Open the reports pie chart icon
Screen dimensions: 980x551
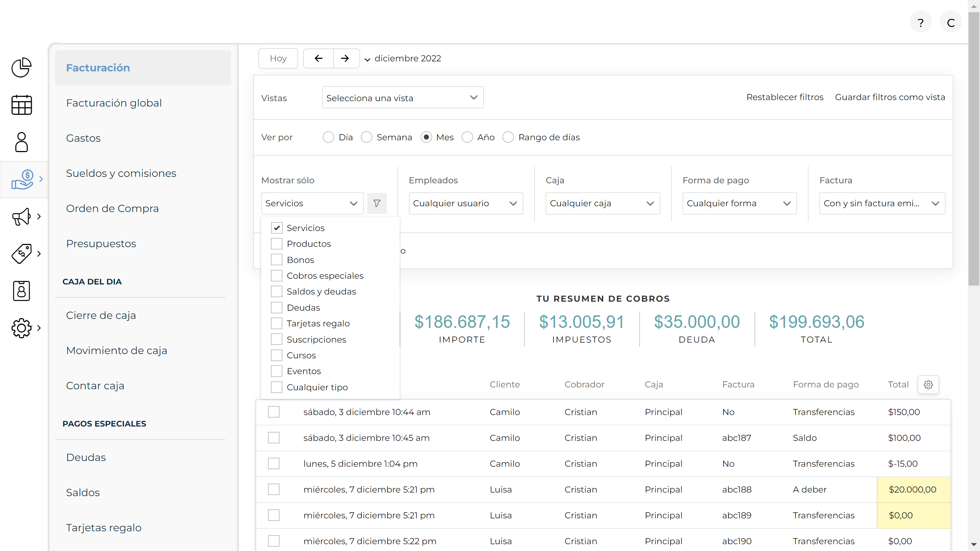click(21, 68)
